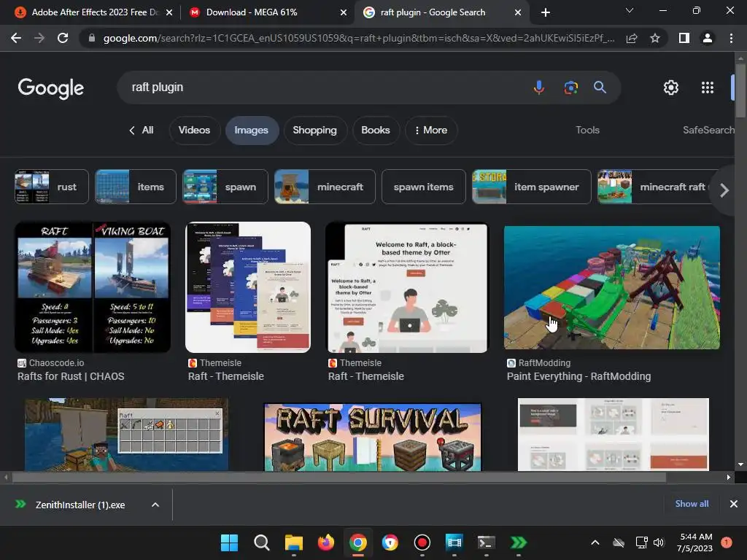Open Google quick settings gear
This screenshot has width=747, height=560.
[671, 87]
